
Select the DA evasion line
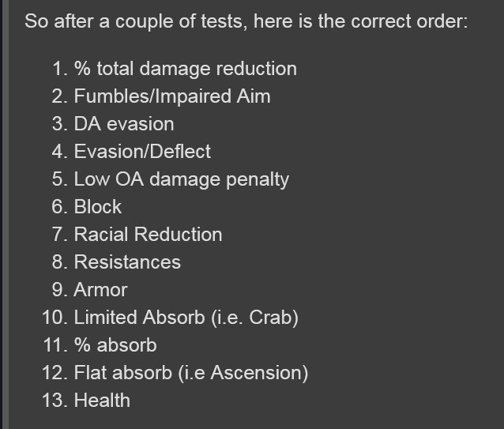pos(124,124)
